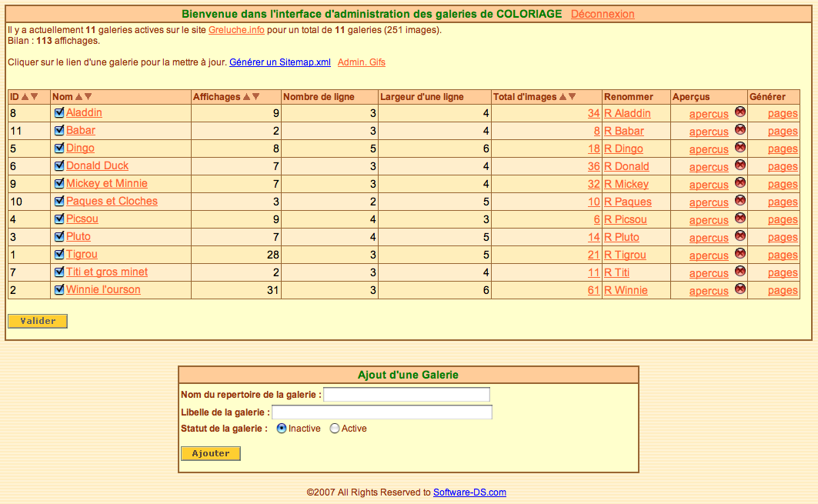The image size is (818, 504).
Task: Focus the Libelle de la galerie field
Action: click(382, 412)
